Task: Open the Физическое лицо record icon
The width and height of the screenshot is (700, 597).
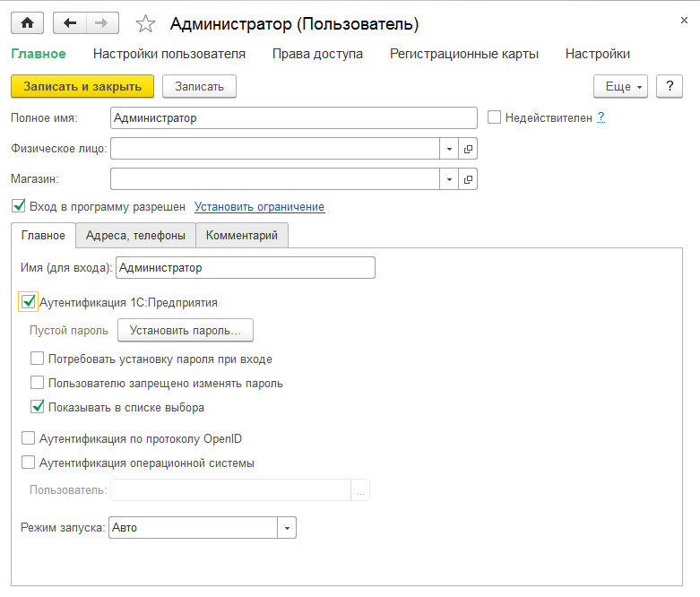Action: tap(468, 148)
